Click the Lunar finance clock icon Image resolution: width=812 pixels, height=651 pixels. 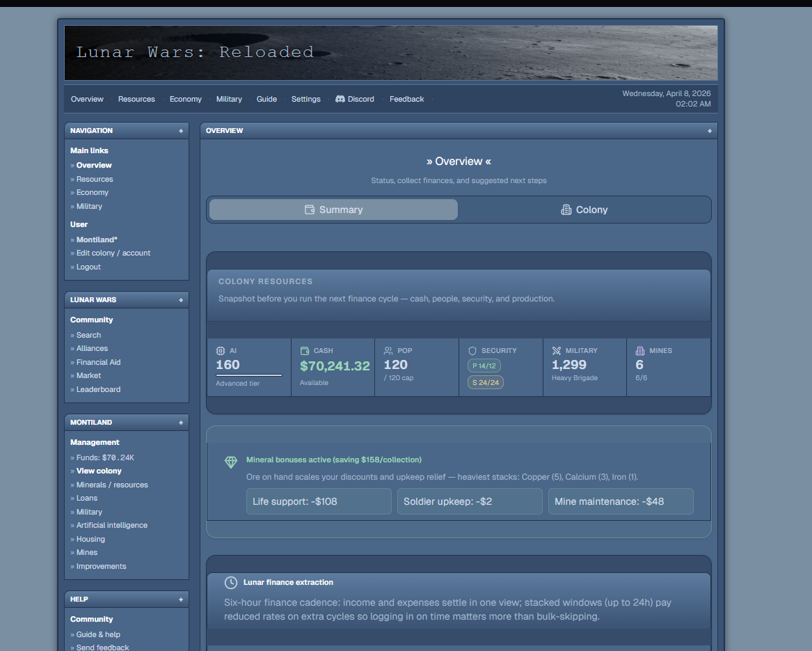coord(231,583)
